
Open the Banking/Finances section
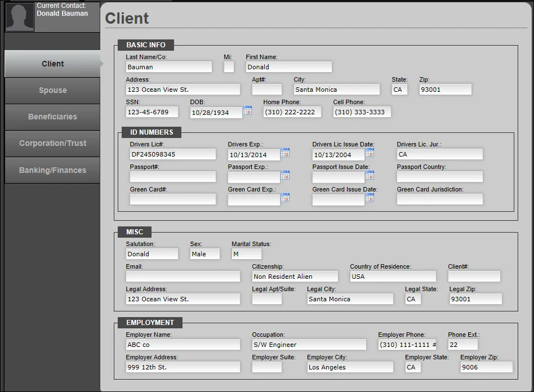coord(52,170)
